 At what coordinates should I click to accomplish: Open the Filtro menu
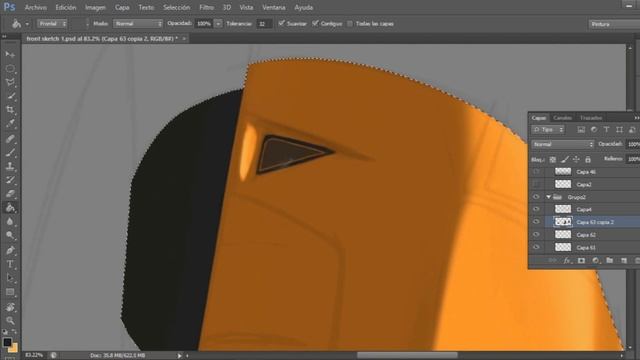(x=207, y=7)
